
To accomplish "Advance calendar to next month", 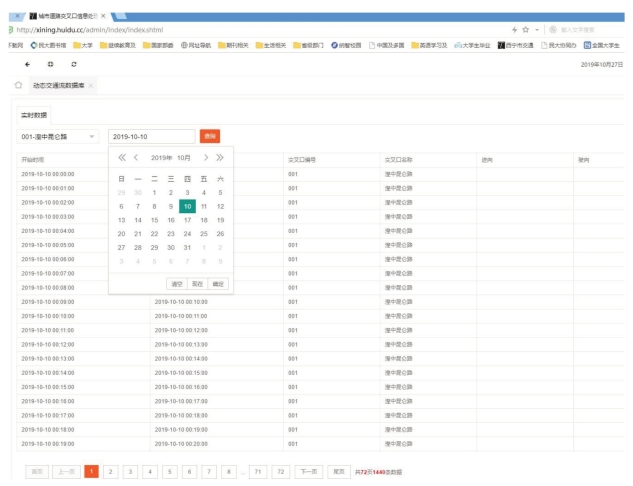I will tap(206, 158).
